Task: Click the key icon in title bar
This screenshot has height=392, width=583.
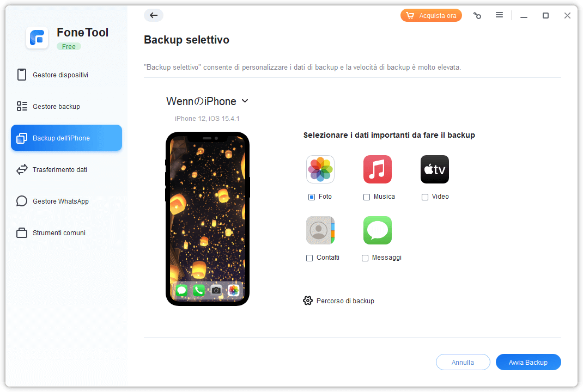Action: [x=477, y=16]
